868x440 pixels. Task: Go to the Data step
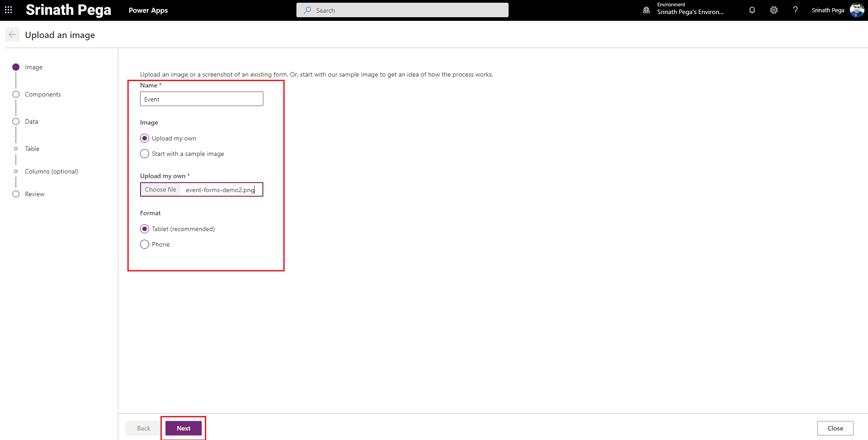click(31, 121)
